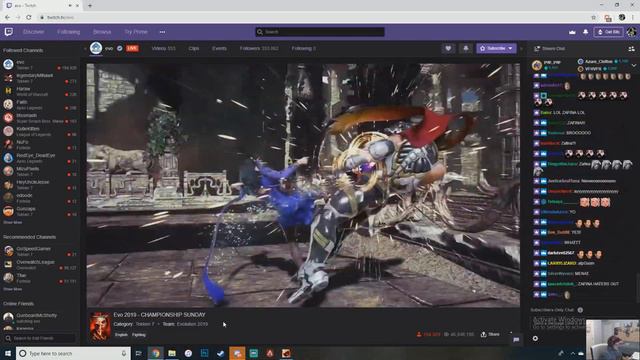
Task: Open the Evolution 2019 team link
Action: click(192, 324)
